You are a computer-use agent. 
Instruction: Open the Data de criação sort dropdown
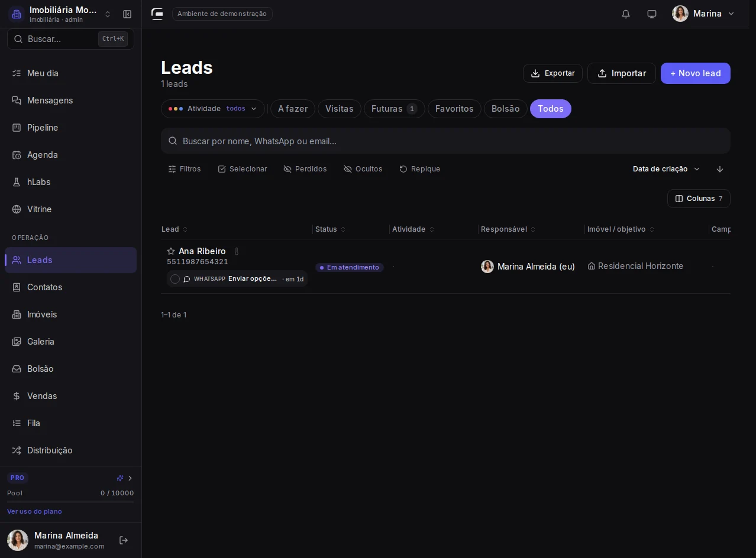(667, 169)
